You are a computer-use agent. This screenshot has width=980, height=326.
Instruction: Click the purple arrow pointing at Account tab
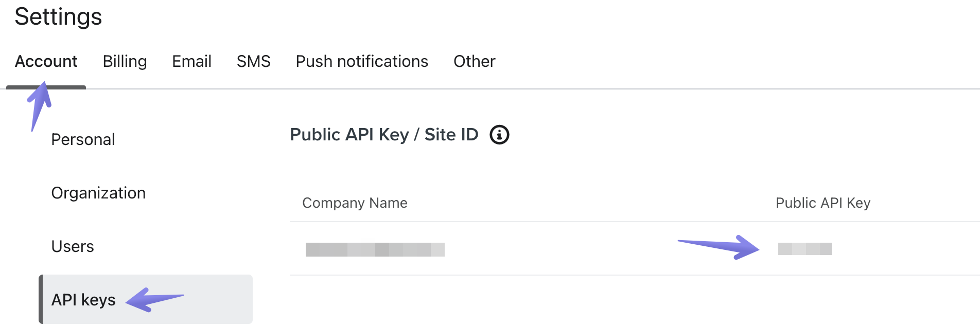tap(40, 105)
